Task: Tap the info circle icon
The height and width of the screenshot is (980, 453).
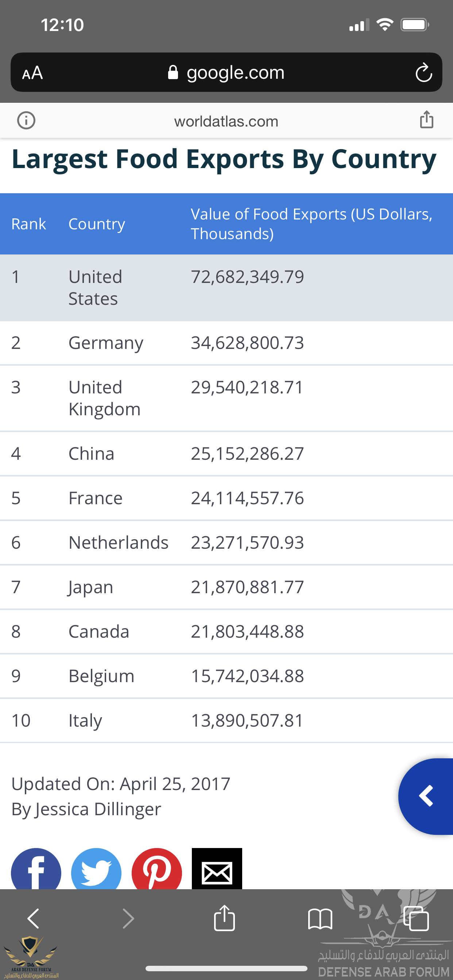Action: pyautogui.click(x=26, y=121)
